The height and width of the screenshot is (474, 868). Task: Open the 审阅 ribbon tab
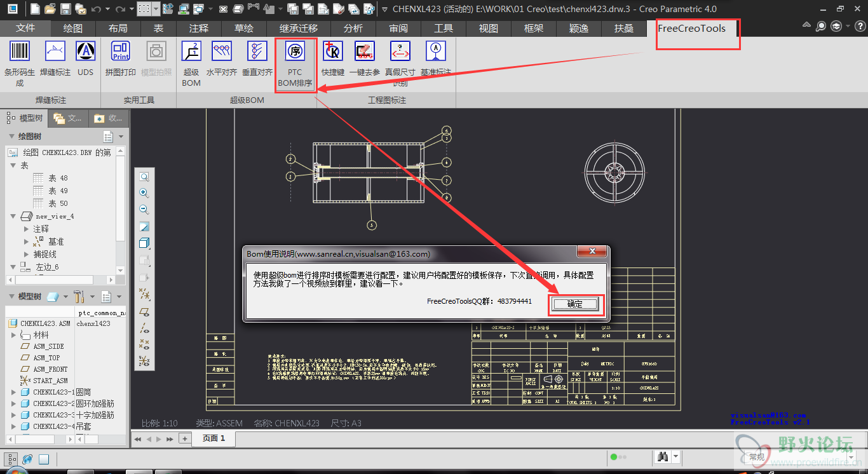point(398,29)
